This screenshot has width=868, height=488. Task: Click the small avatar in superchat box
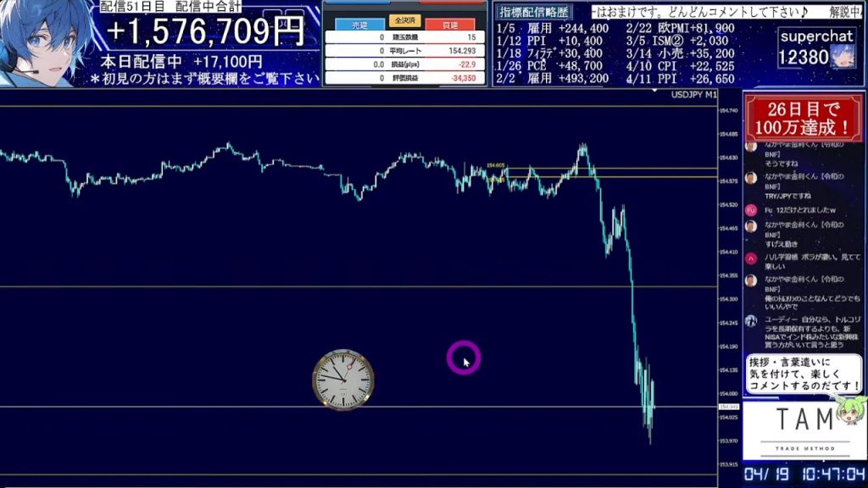point(843,57)
